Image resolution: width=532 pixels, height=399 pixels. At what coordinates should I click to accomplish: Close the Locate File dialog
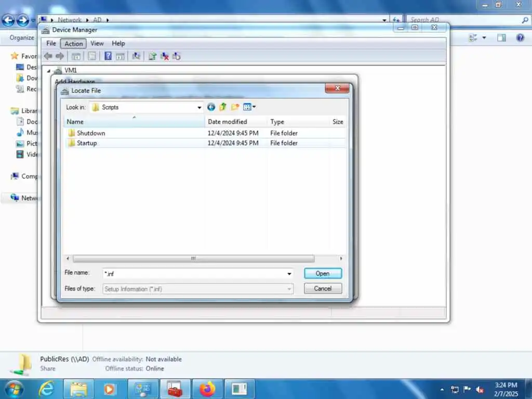tap(337, 88)
